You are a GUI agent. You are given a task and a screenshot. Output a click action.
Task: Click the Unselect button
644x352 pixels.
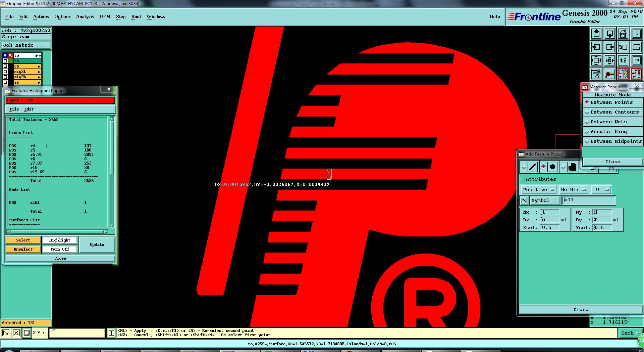23,249
